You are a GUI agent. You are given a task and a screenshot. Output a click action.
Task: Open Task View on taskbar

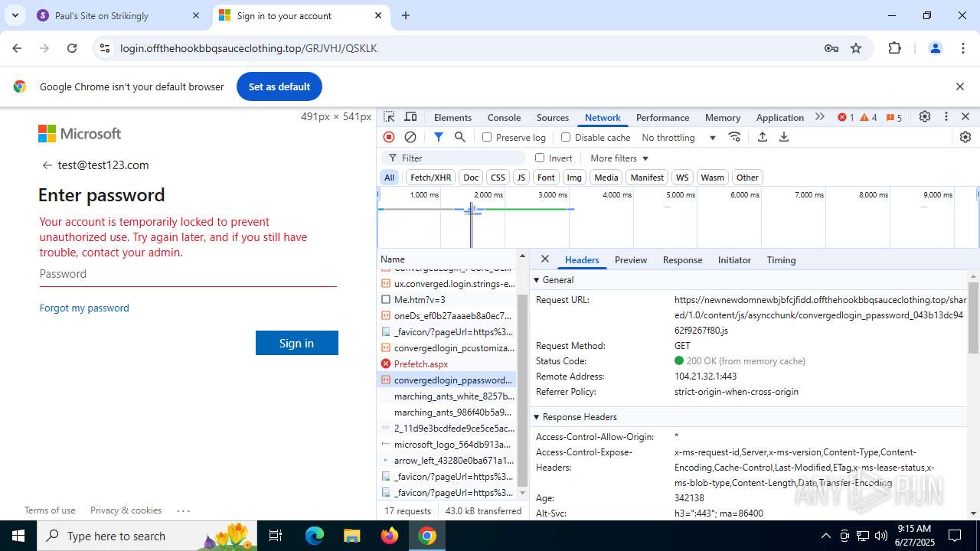276,536
